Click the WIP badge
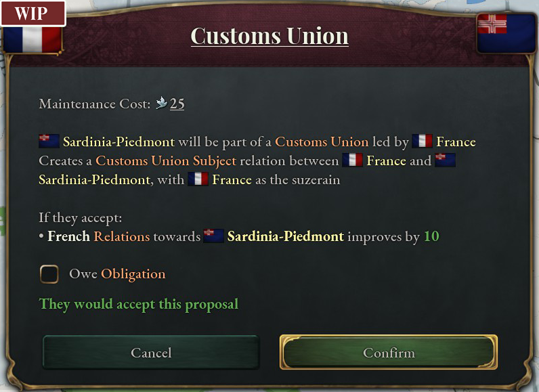539x392 pixels. (x=31, y=14)
